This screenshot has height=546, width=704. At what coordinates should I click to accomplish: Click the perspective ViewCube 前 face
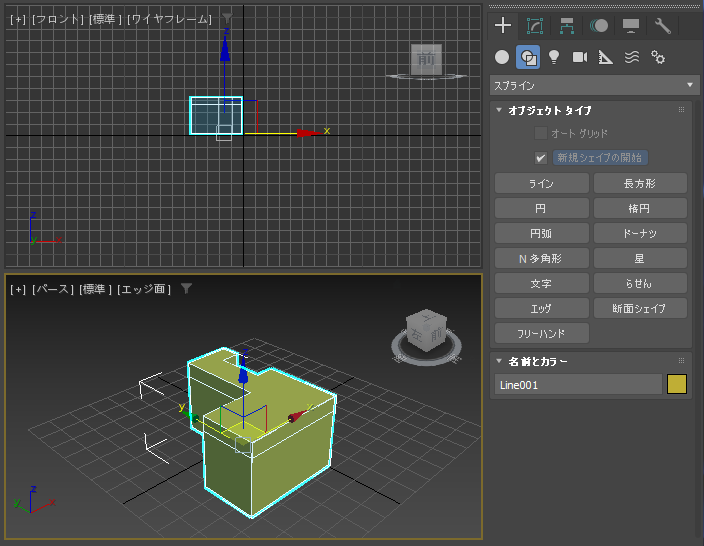436,335
